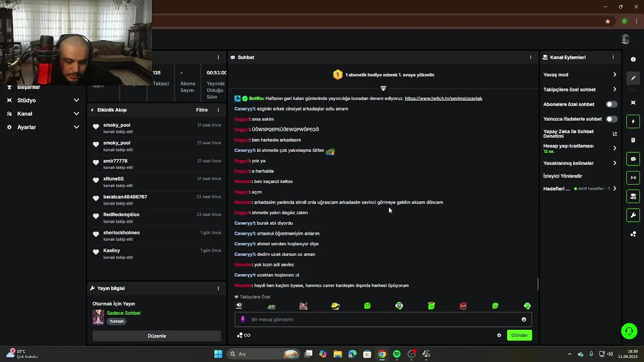
Task: Click the RedRedemption follow activity row
Action: 156,218
